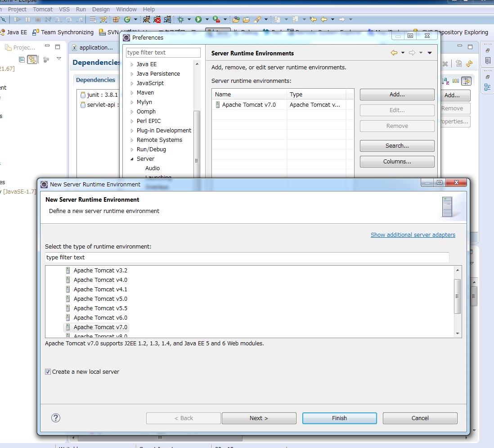Expand the JavaScript preferences node

(x=132, y=83)
